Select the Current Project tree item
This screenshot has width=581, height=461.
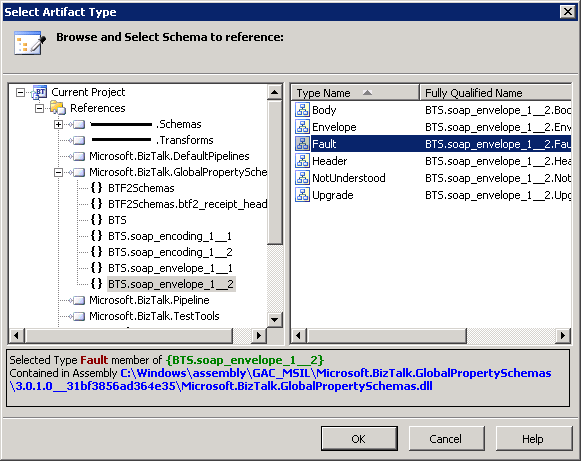[88, 92]
